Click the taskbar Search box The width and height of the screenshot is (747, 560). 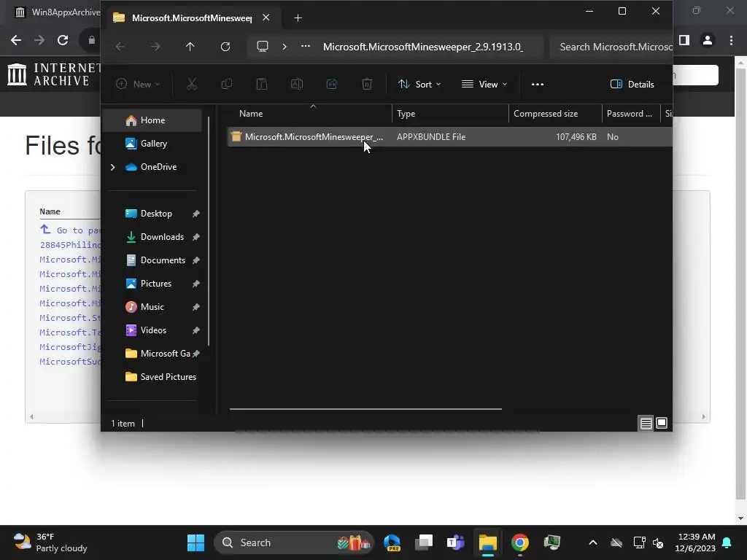(294, 542)
